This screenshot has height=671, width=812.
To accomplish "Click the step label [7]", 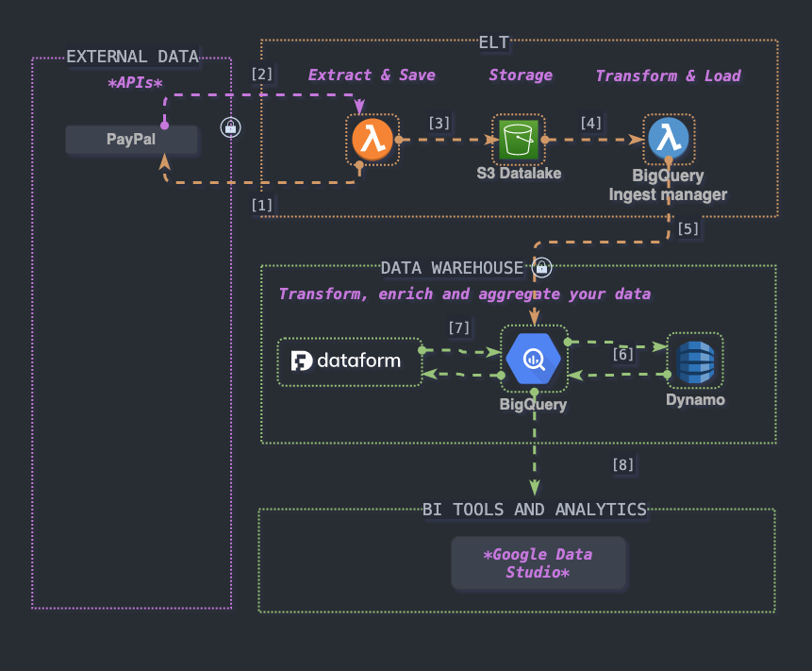I will (459, 328).
